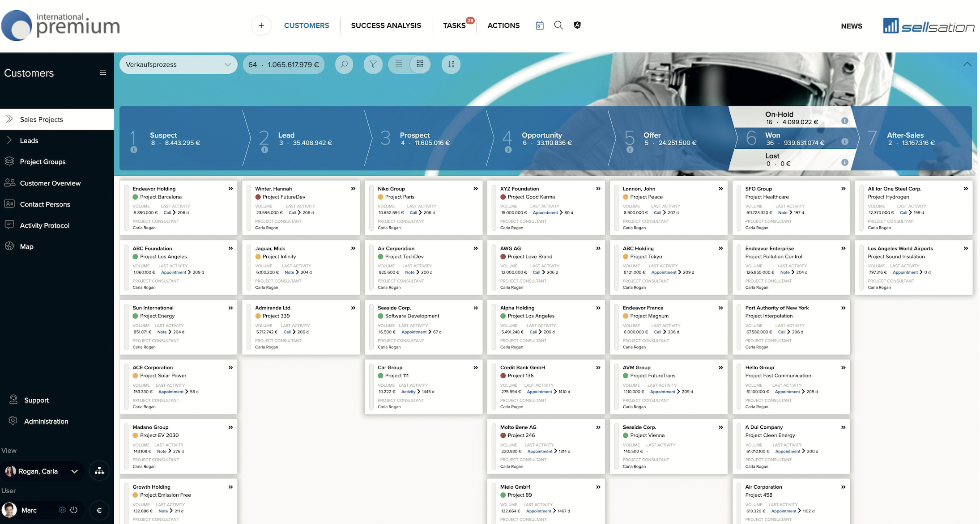Open the NEWS link
The image size is (980, 524).
click(x=852, y=26)
